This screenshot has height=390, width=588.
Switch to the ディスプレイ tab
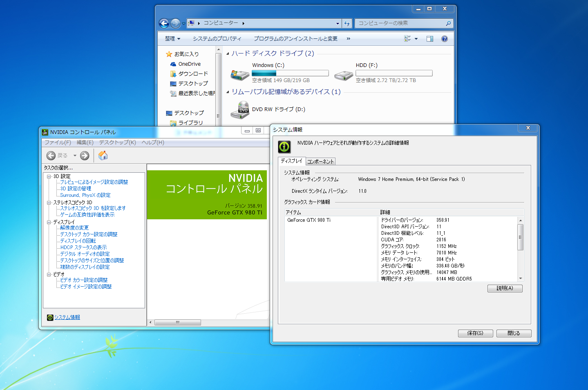(x=292, y=161)
